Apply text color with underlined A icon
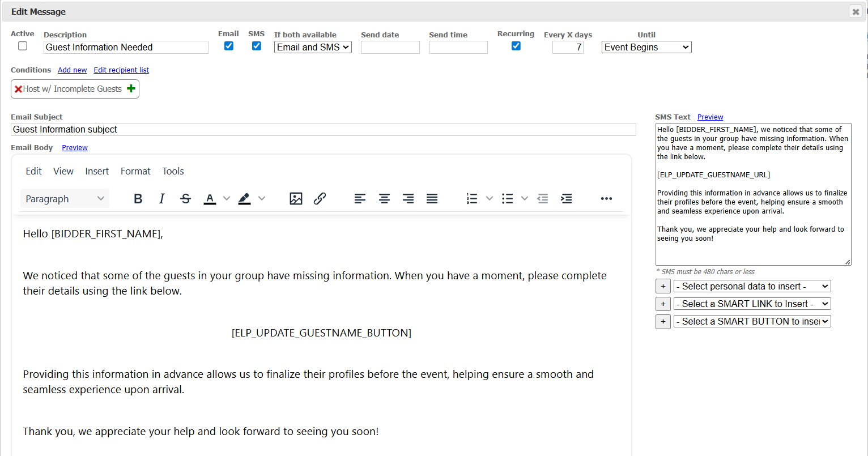 tap(210, 199)
